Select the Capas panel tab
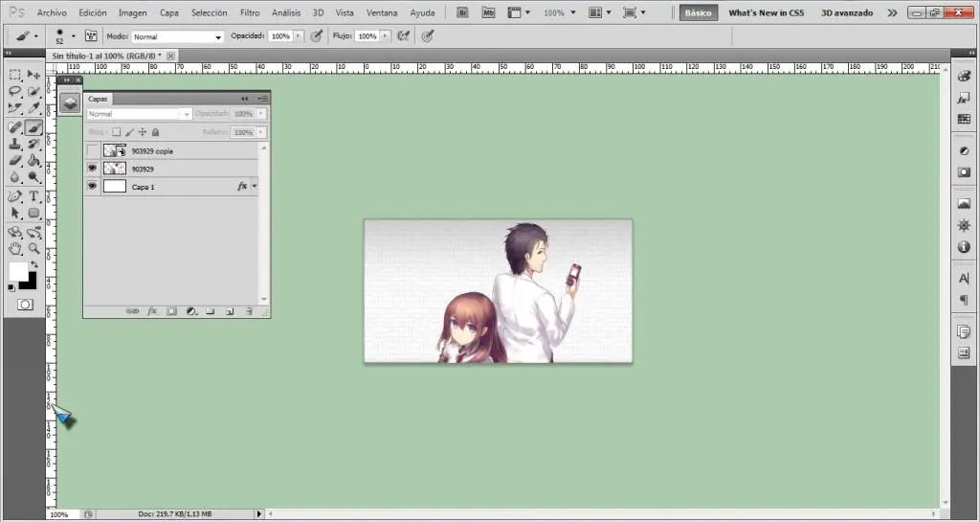 98,99
